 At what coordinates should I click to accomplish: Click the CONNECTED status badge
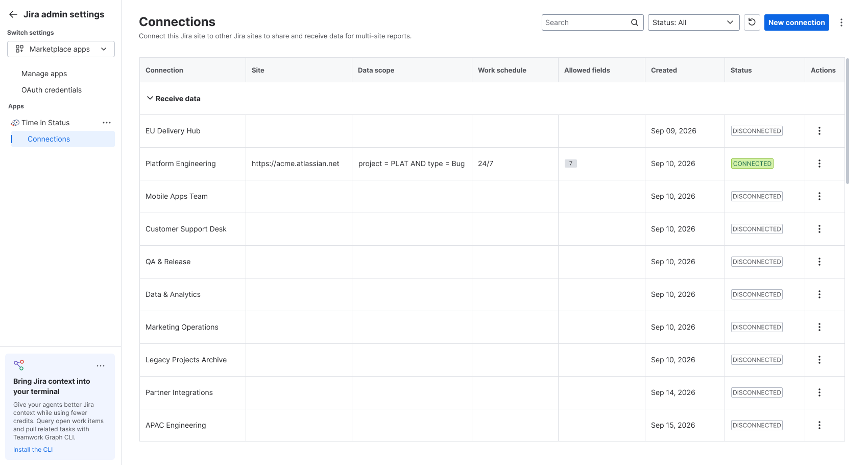point(752,164)
